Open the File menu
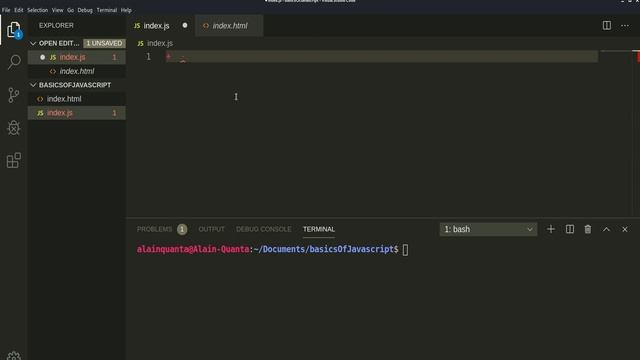640x360 pixels. (x=6, y=10)
